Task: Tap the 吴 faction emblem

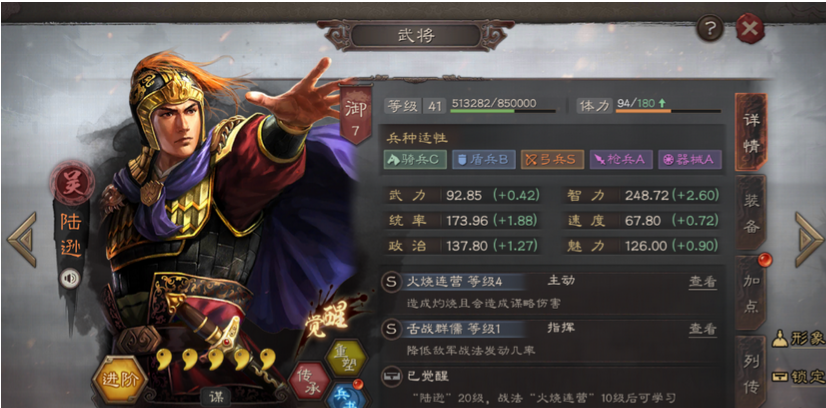Action: (x=73, y=182)
